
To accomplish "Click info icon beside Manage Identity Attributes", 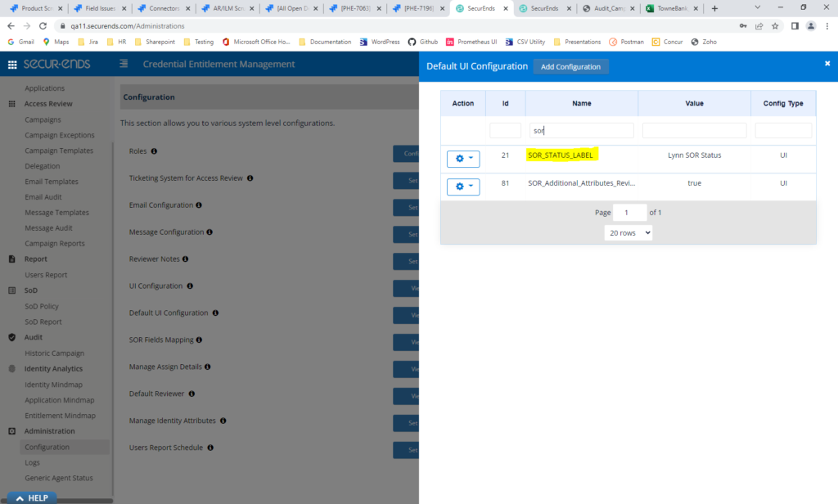I will coord(223,421).
